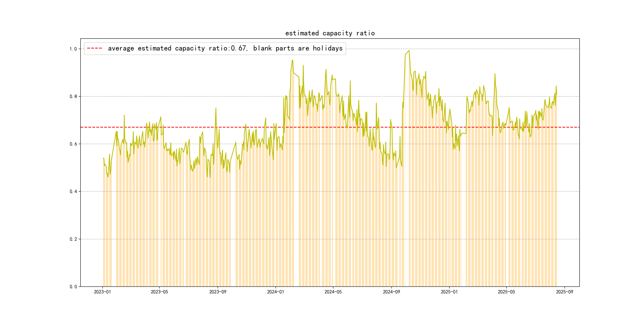This screenshot has height=322, width=644.
Task: Click the 2025-05 x-axis label
Action: coord(506,292)
